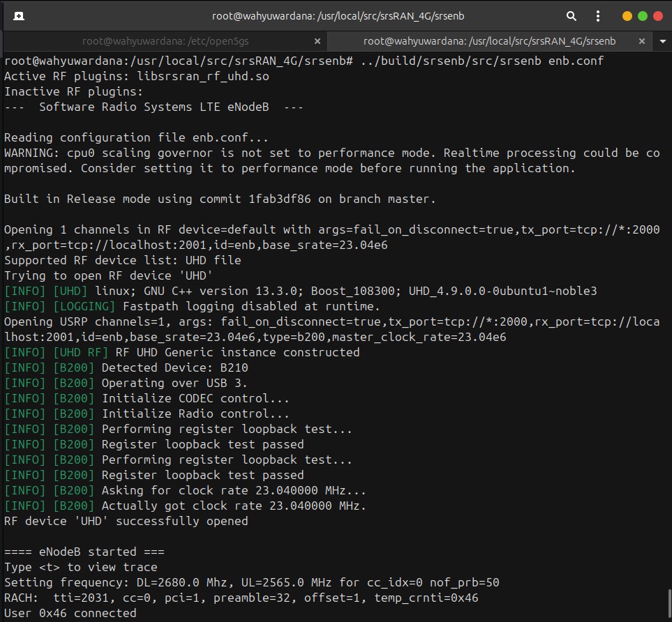Click the srsenb enb.conf command prompt line

coord(304,61)
